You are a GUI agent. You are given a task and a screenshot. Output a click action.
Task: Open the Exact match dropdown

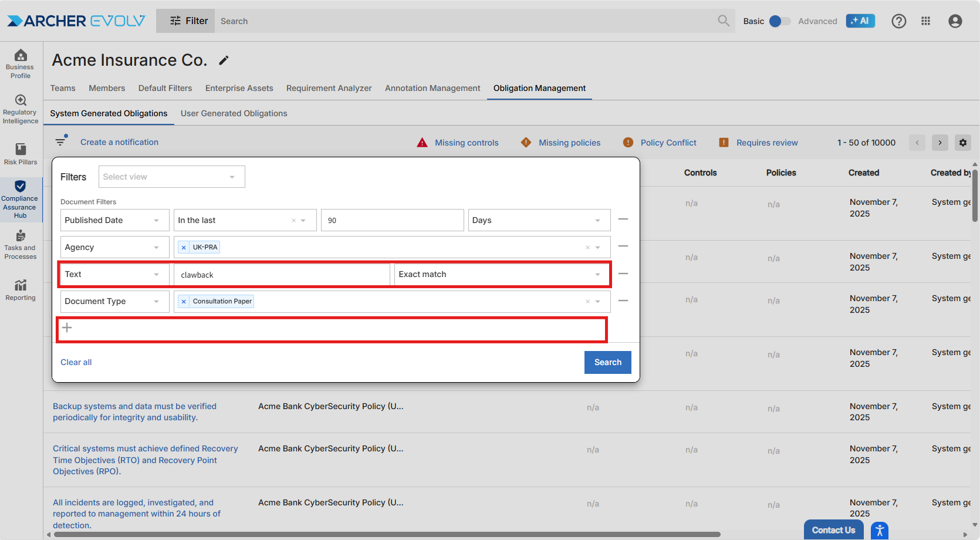[x=501, y=275]
